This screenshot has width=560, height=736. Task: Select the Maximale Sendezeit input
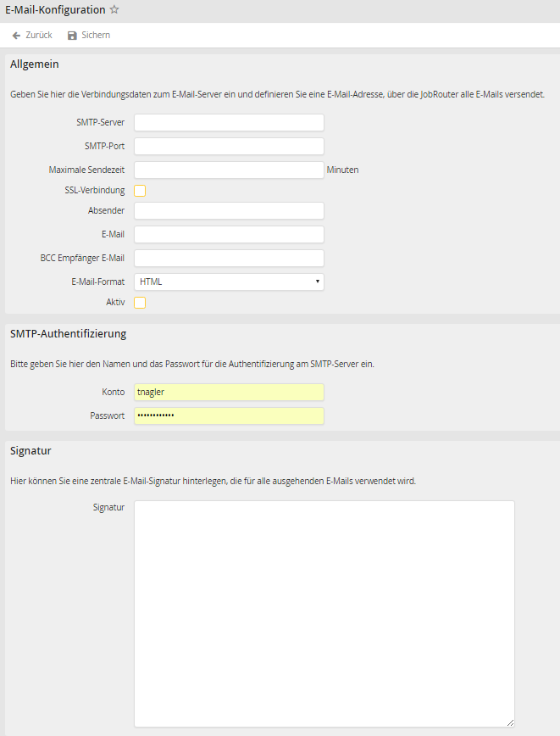point(229,170)
